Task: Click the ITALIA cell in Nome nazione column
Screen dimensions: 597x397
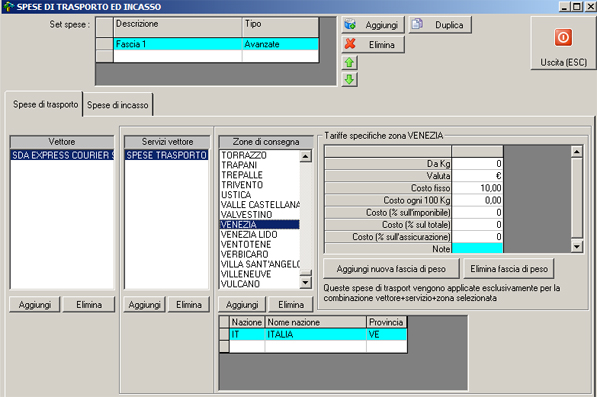Action: [x=316, y=334]
